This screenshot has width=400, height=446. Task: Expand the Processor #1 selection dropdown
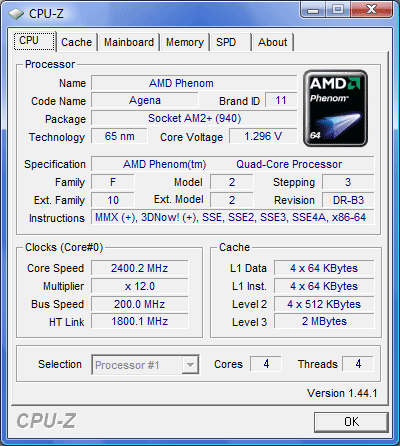(x=190, y=365)
